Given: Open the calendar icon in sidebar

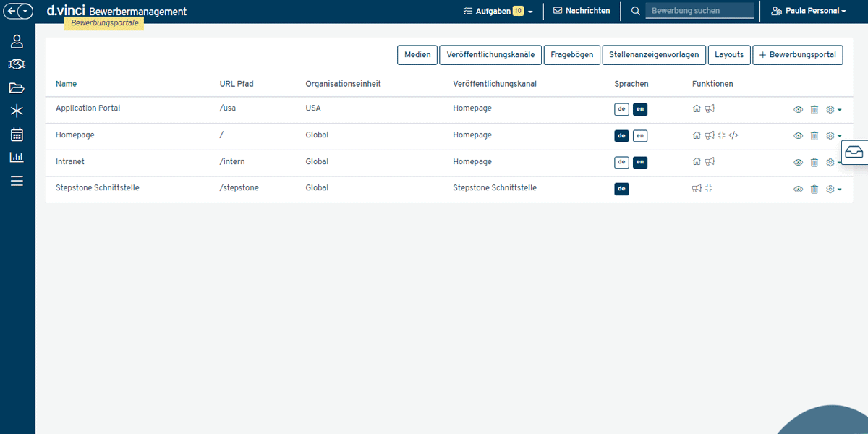Looking at the screenshot, I should (17, 135).
